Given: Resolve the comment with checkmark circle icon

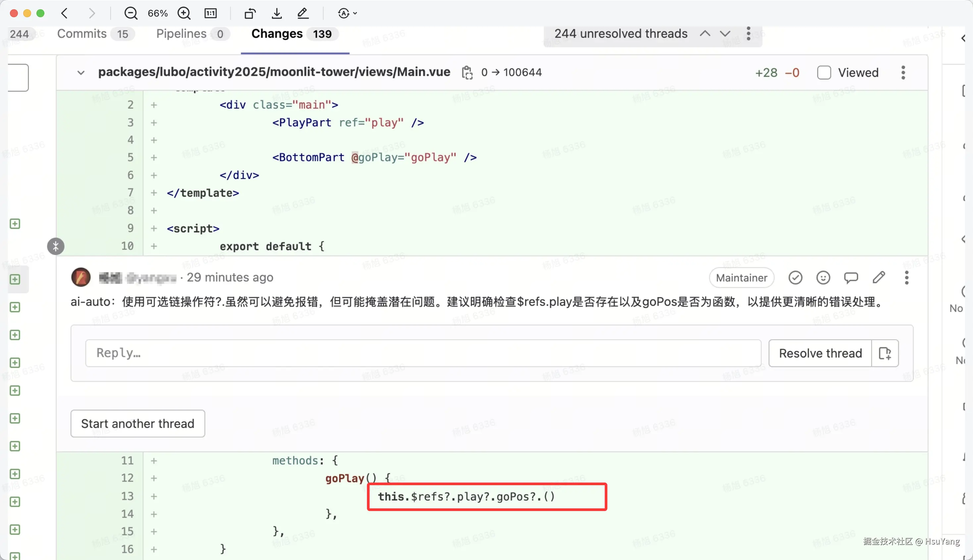Looking at the screenshot, I should (x=795, y=278).
